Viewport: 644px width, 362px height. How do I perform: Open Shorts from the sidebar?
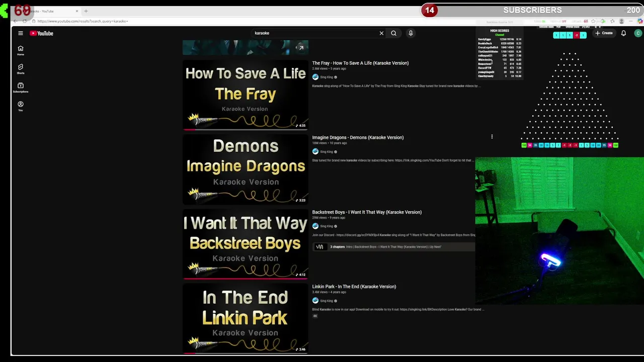(x=21, y=69)
